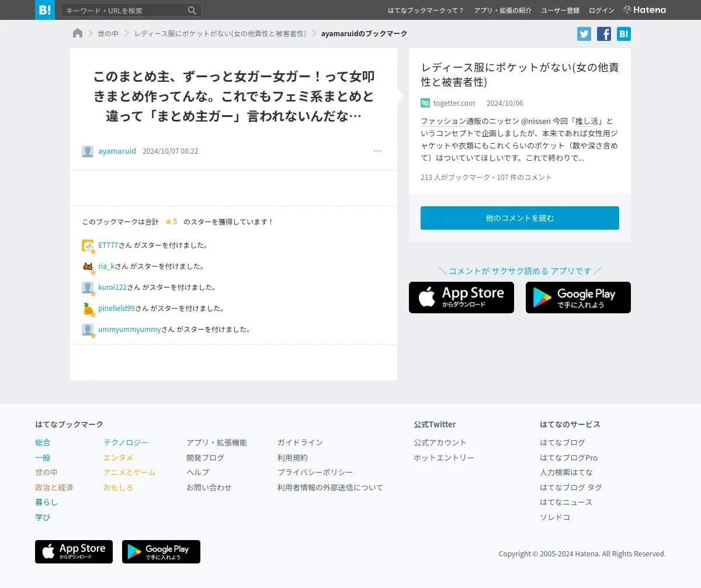Open the Hatena logo link in header
The image size is (701, 588).
coord(645,10)
